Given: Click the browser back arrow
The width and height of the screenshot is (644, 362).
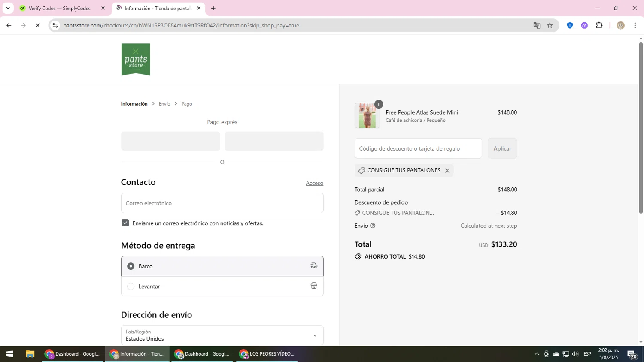Looking at the screenshot, I should (x=9, y=25).
